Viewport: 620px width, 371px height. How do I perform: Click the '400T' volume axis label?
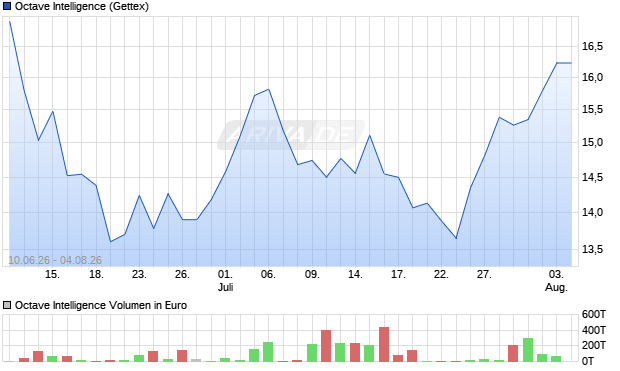(x=594, y=330)
